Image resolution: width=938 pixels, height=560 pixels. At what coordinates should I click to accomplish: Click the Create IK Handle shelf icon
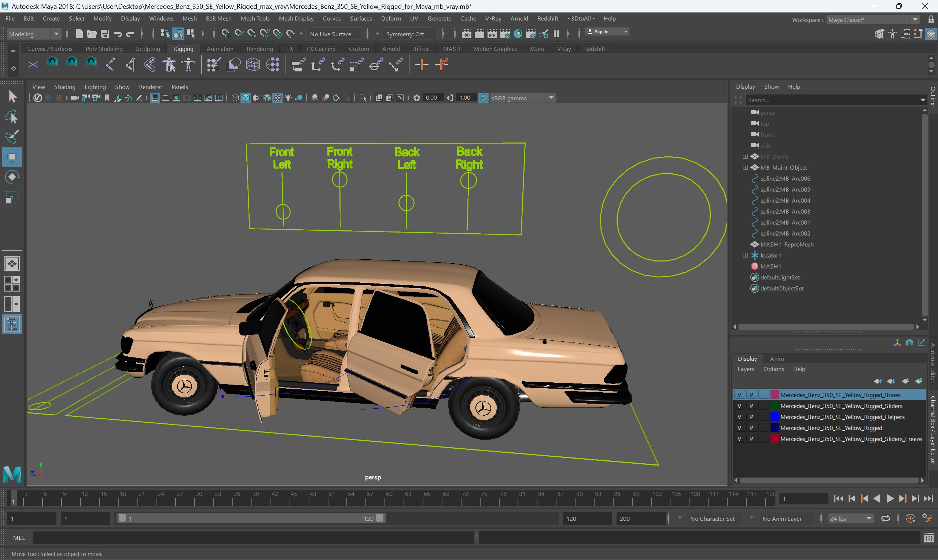point(130,64)
